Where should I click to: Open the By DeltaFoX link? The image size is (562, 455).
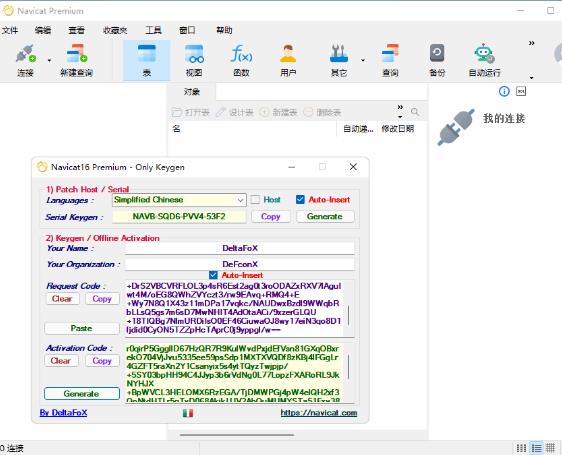coord(63,413)
